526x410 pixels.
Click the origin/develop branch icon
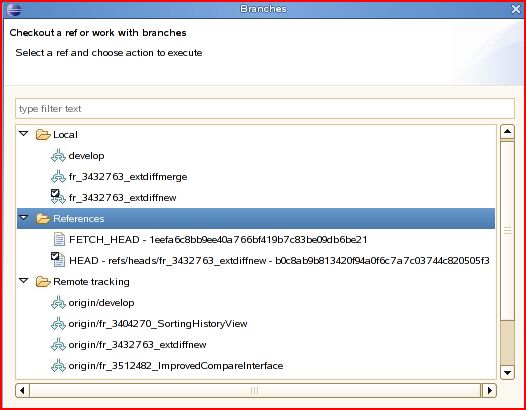click(x=58, y=303)
